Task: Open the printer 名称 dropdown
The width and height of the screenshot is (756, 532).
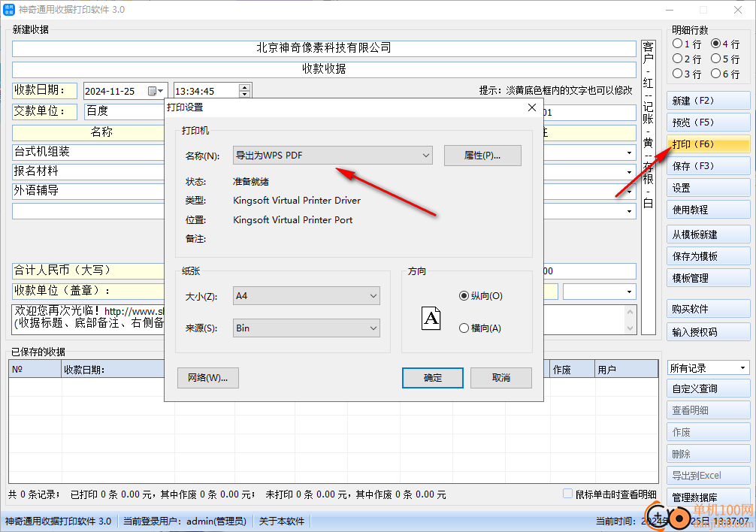Action: click(x=333, y=155)
